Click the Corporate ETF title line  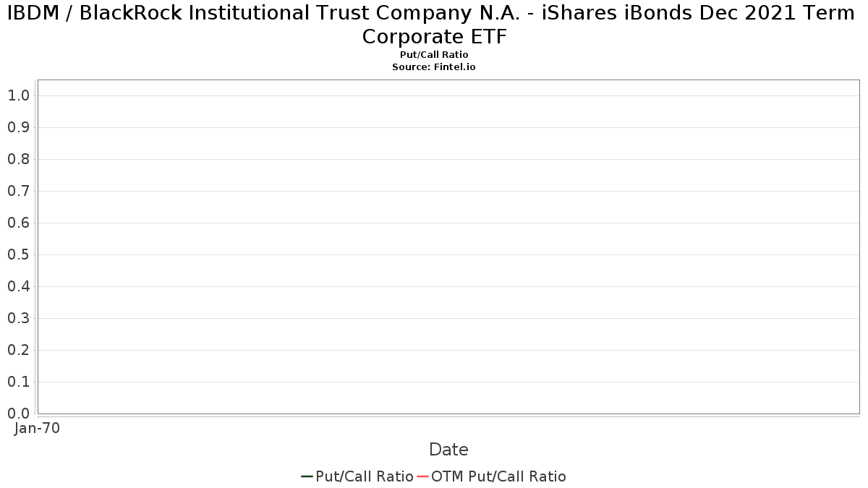(x=434, y=37)
